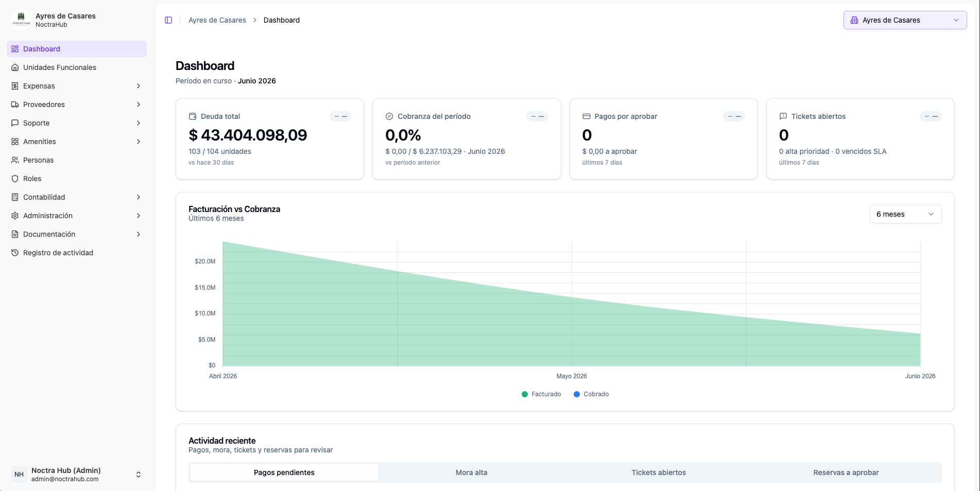
Task: Click "0 alta prioridad · 0 vencidos SLA"
Action: click(x=833, y=151)
